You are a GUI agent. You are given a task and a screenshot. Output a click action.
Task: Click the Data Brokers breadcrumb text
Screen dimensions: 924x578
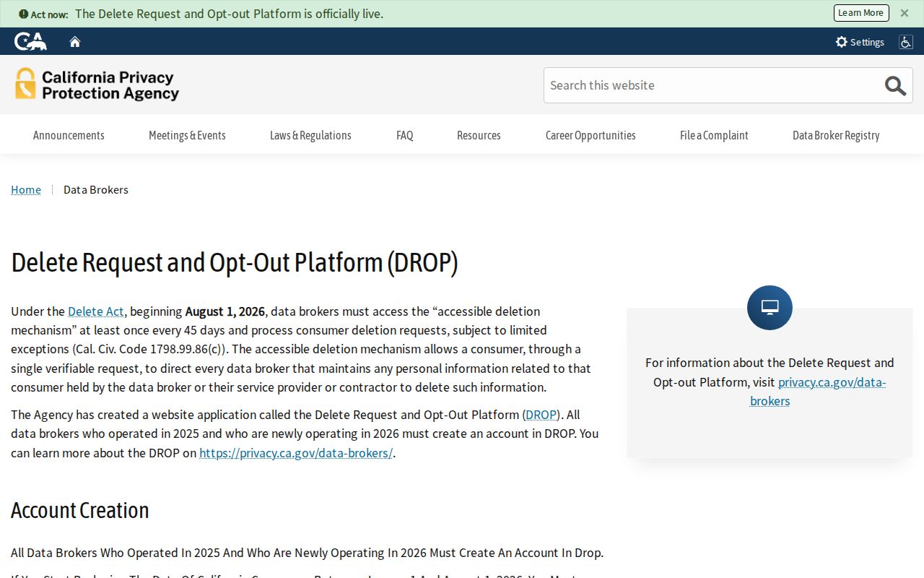[96, 189]
